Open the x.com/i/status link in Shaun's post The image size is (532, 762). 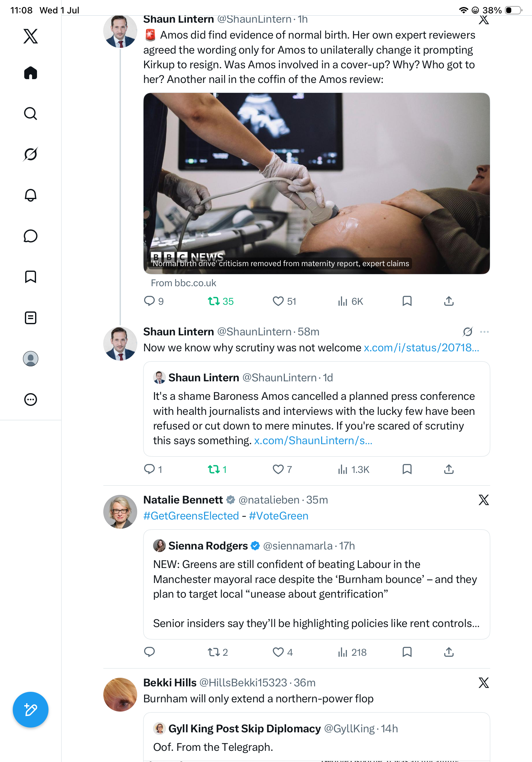tap(422, 347)
